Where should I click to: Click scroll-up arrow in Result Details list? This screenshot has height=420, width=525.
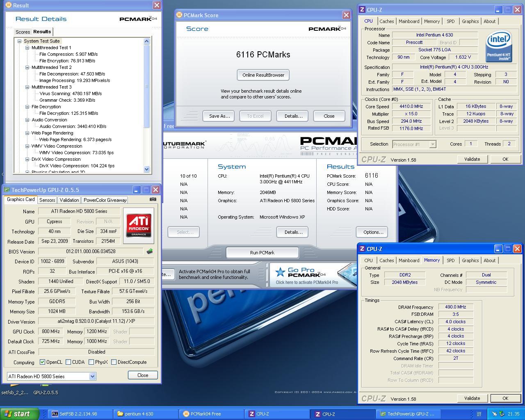coord(147,41)
